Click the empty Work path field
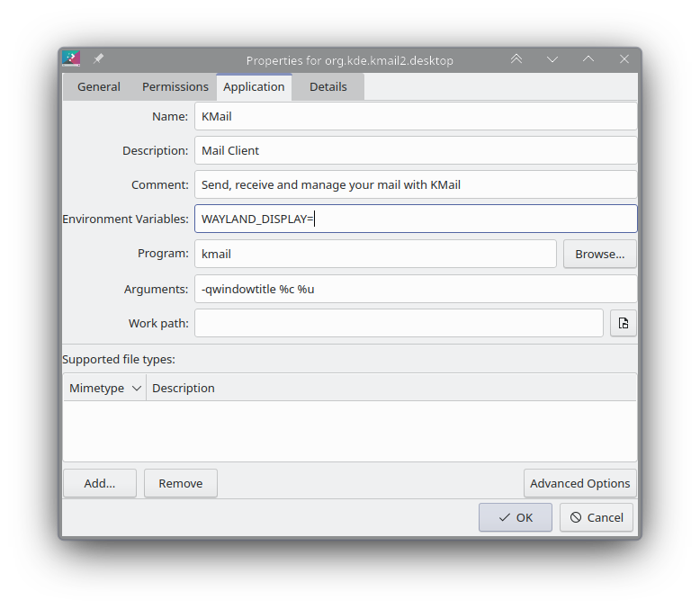The height and width of the screenshot is (609, 700). [399, 323]
